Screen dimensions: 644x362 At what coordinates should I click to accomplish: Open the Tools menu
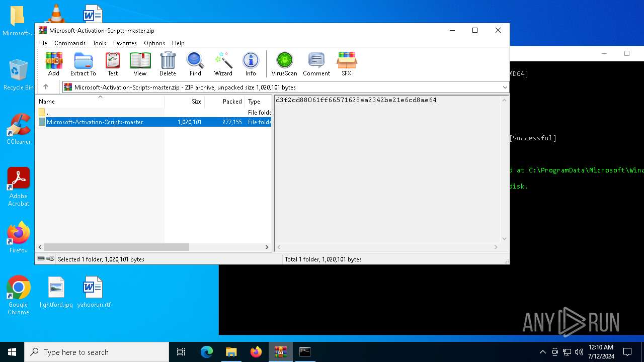click(x=99, y=43)
